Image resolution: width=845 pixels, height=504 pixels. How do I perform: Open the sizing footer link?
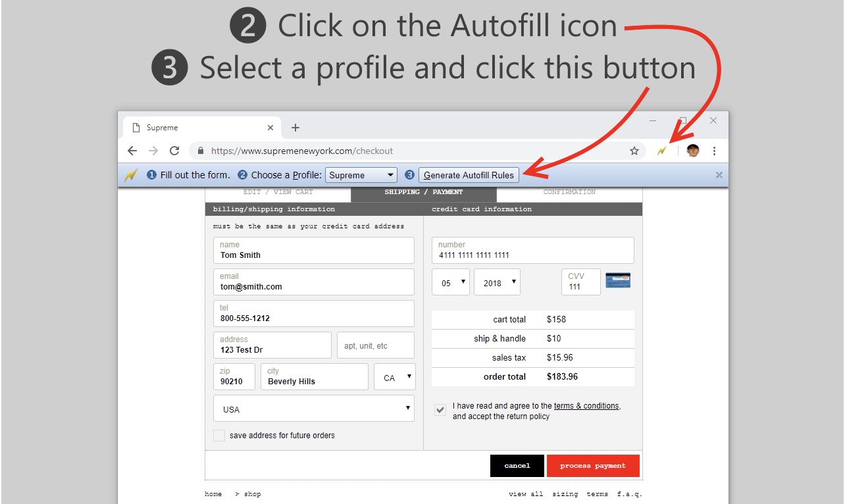[x=565, y=494]
